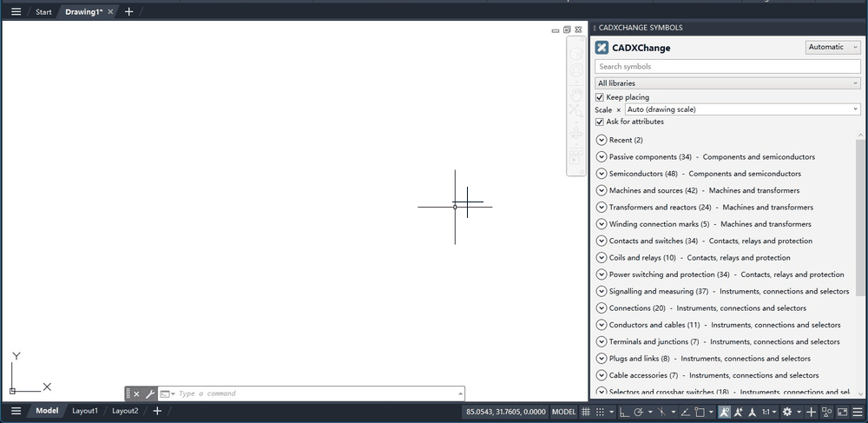Close the Drawing1* tab

(111, 11)
